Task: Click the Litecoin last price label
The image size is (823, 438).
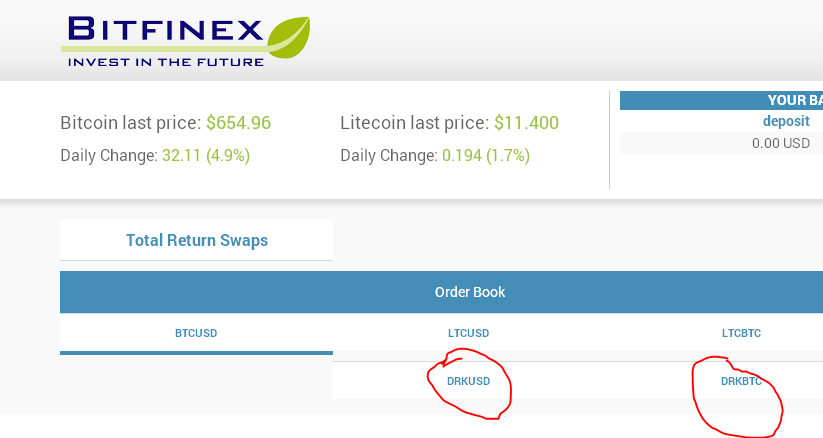Action: pyautogui.click(x=415, y=123)
